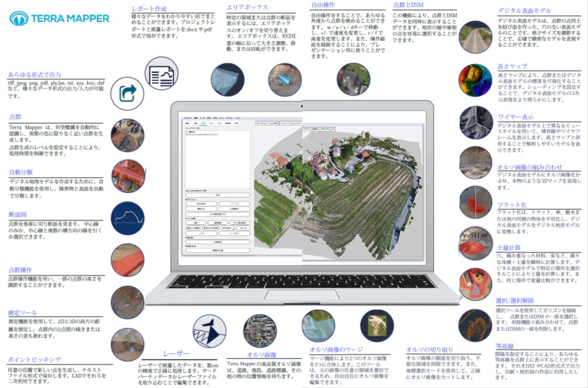This screenshot has height=388, width=588.
Task: Select the ポイントピッキング heading
Action: pyautogui.click(x=34, y=359)
